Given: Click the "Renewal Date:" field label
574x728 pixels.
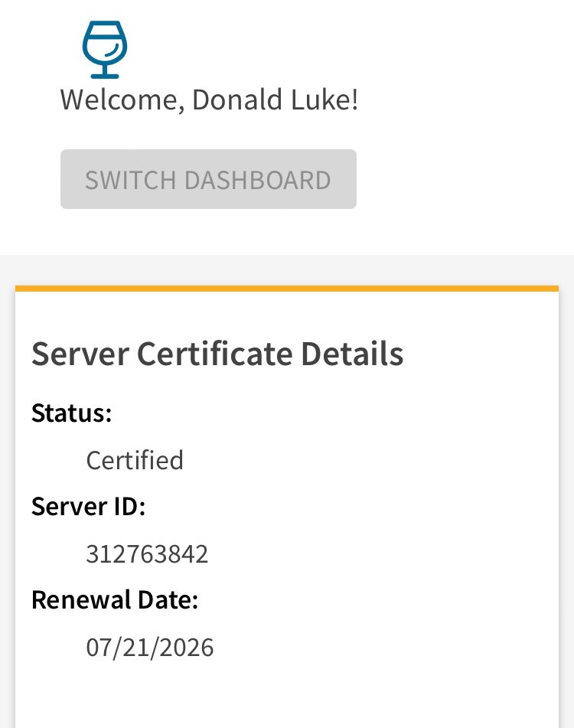Looking at the screenshot, I should tap(115, 600).
